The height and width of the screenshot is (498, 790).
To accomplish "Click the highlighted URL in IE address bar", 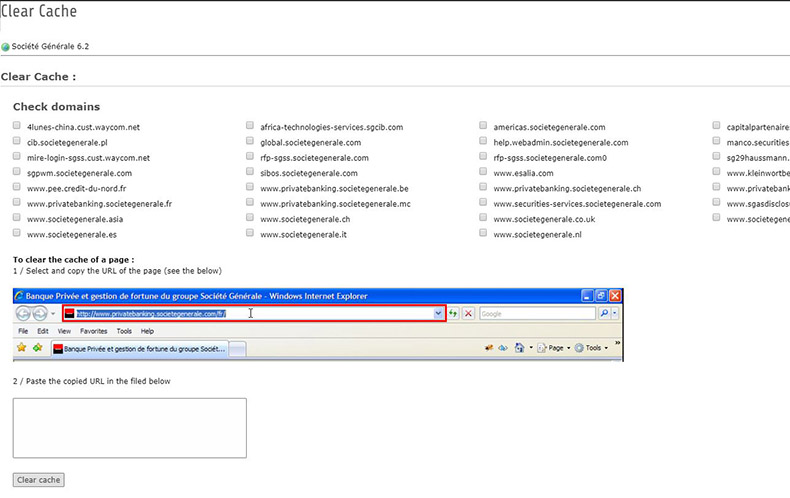I will 151,314.
